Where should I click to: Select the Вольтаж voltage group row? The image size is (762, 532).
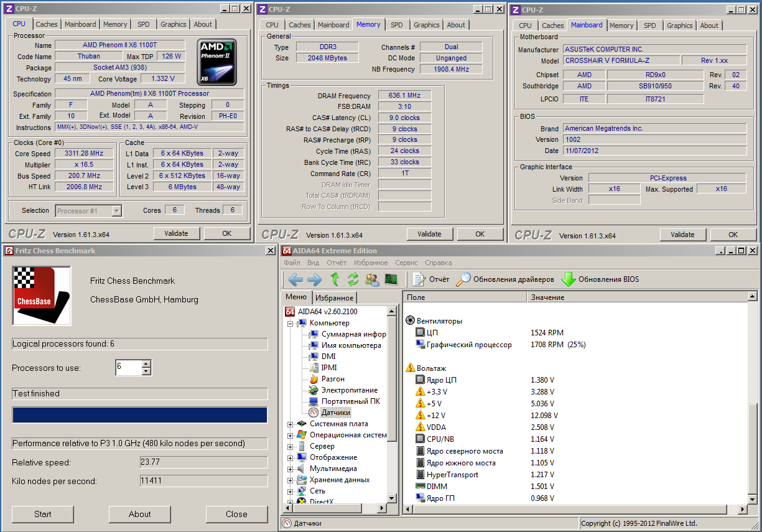426,368
